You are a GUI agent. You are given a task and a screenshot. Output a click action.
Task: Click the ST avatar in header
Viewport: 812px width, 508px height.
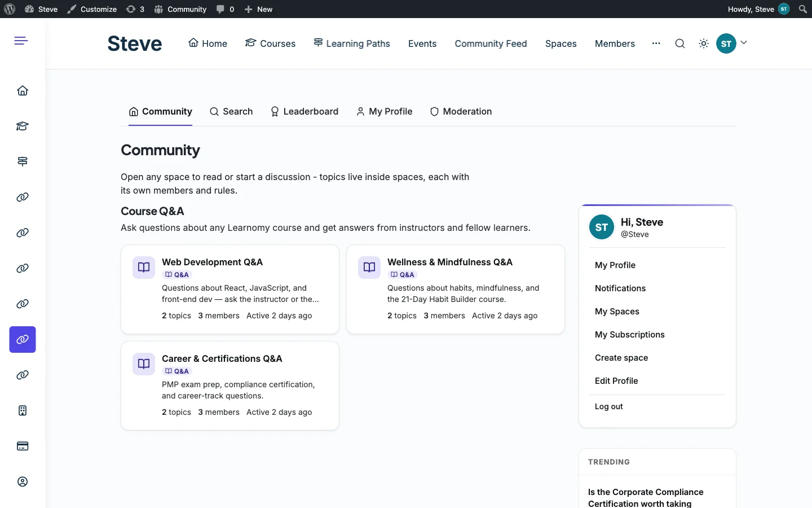click(726, 43)
